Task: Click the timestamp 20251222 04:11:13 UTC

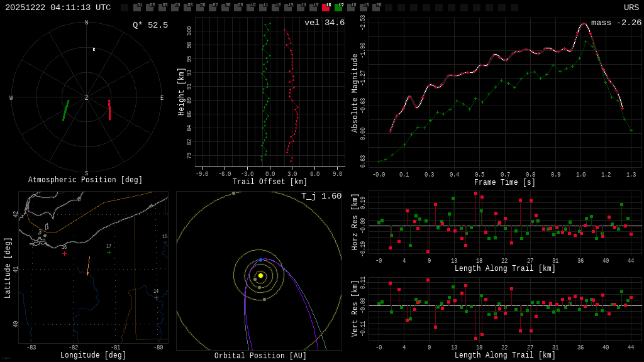Action: (58, 8)
